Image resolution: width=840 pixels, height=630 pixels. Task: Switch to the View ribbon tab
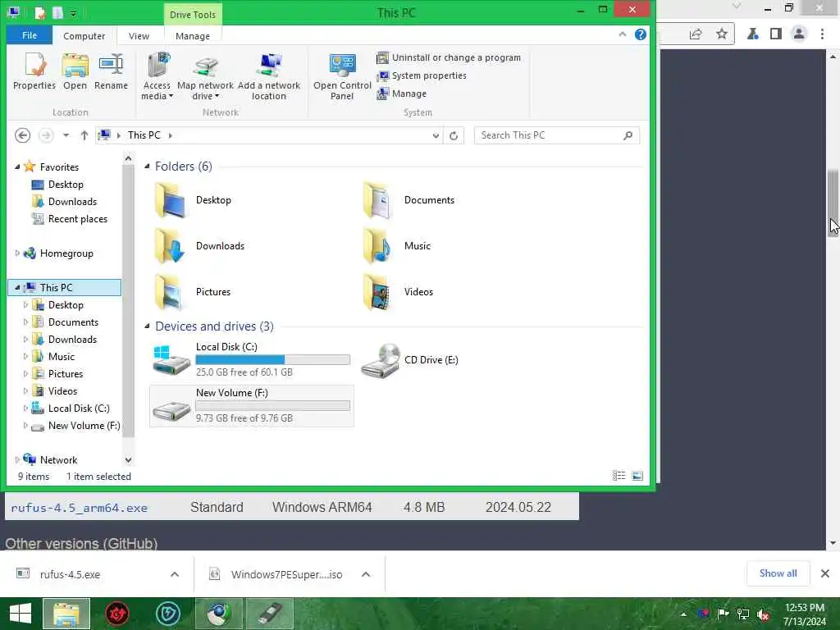(139, 36)
